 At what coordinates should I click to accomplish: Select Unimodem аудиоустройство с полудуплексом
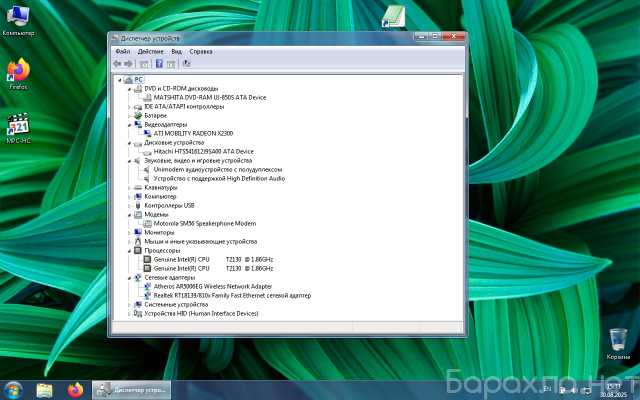[x=218, y=169]
